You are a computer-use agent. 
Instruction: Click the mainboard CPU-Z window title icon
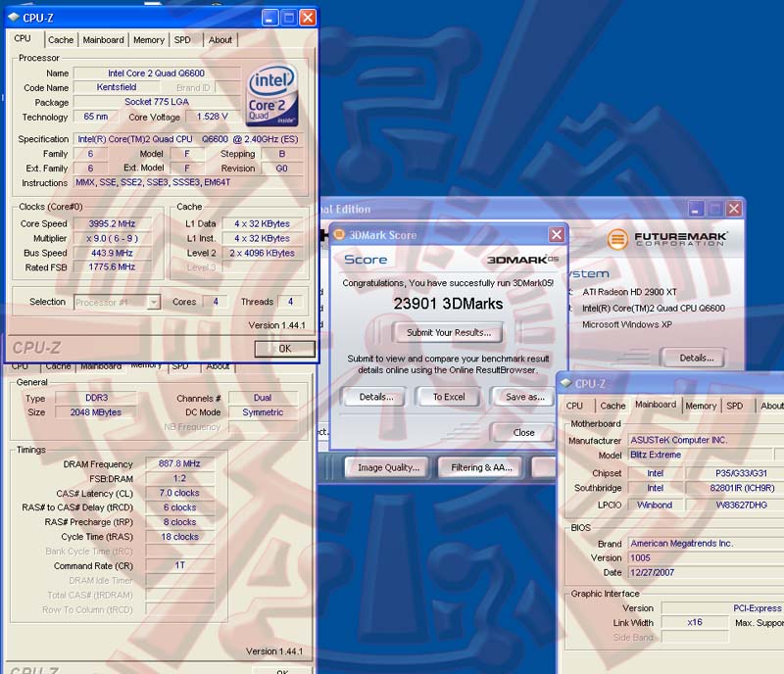(566, 383)
